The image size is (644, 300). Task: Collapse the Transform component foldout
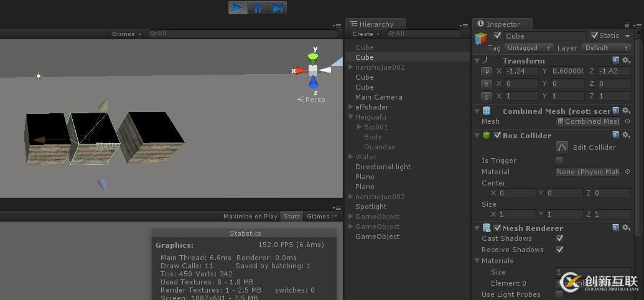point(477,61)
